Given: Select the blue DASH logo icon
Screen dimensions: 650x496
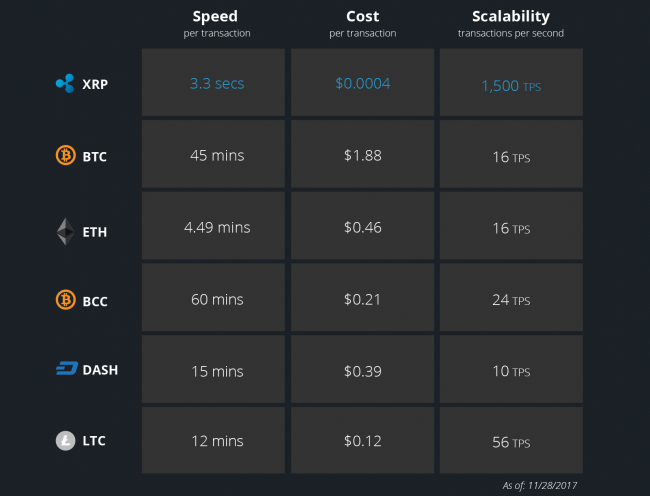Looking at the screenshot, I should tap(67, 368).
